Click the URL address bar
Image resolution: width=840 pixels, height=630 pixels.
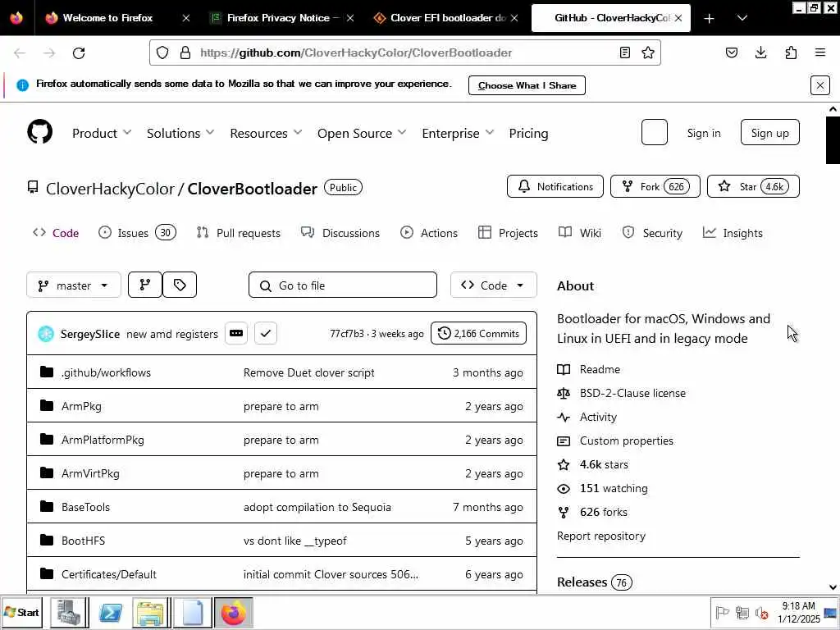click(405, 52)
